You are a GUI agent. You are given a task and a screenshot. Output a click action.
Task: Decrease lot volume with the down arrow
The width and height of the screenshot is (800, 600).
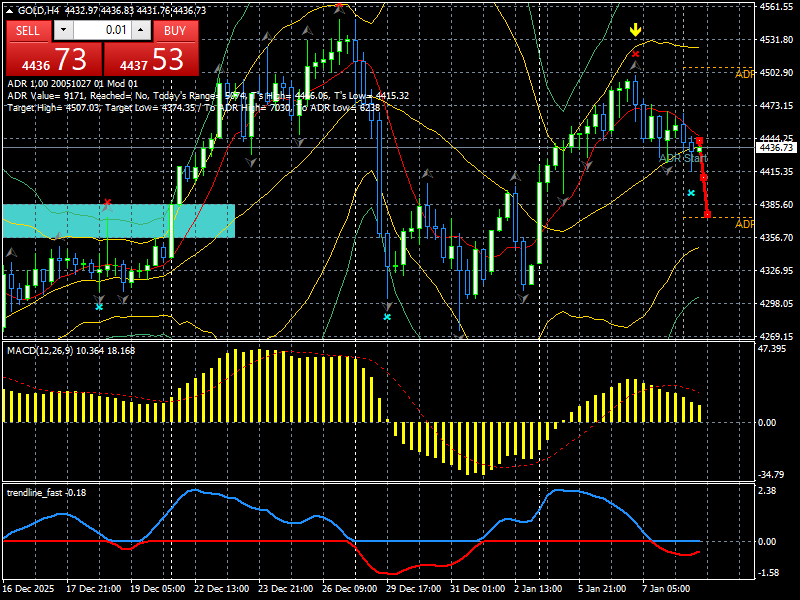(x=63, y=30)
